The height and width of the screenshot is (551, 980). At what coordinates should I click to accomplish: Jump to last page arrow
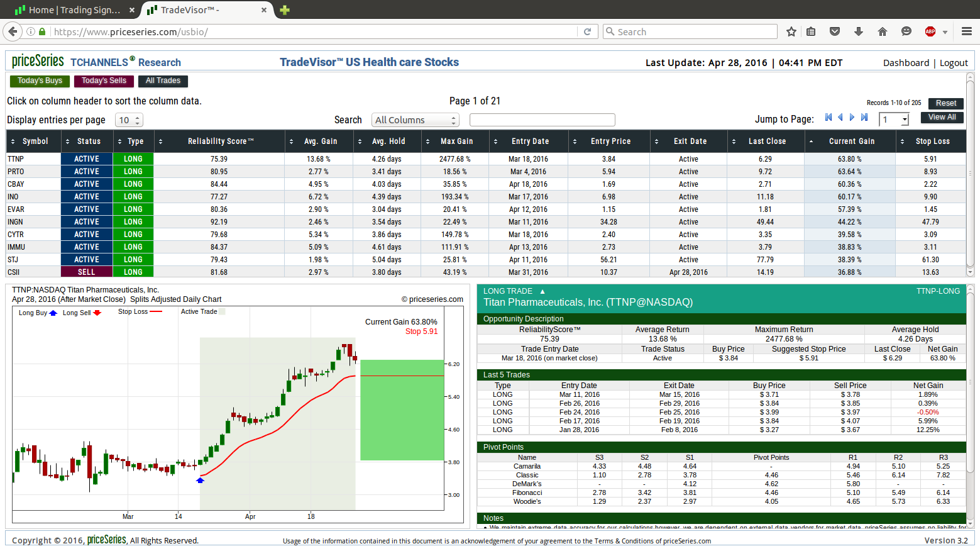[x=864, y=117]
